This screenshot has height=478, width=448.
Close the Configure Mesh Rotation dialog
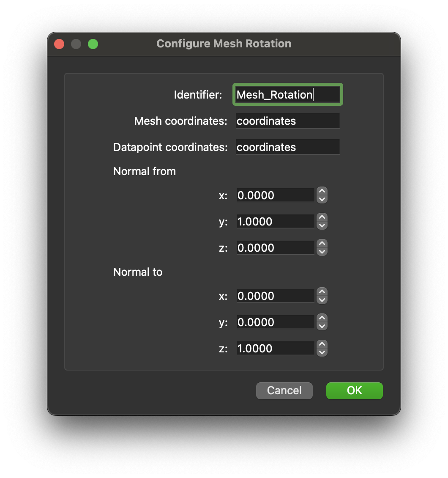[x=60, y=44]
